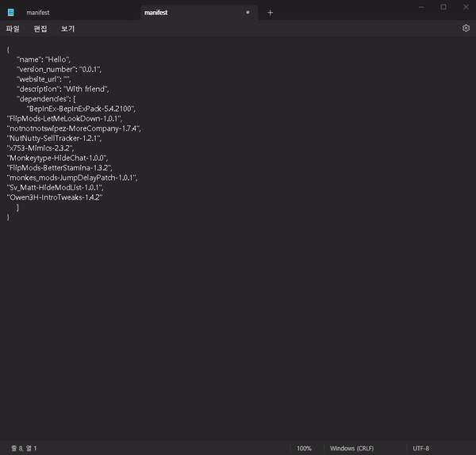Click the final closing curly brace line
476x455 pixels.
pos(8,217)
